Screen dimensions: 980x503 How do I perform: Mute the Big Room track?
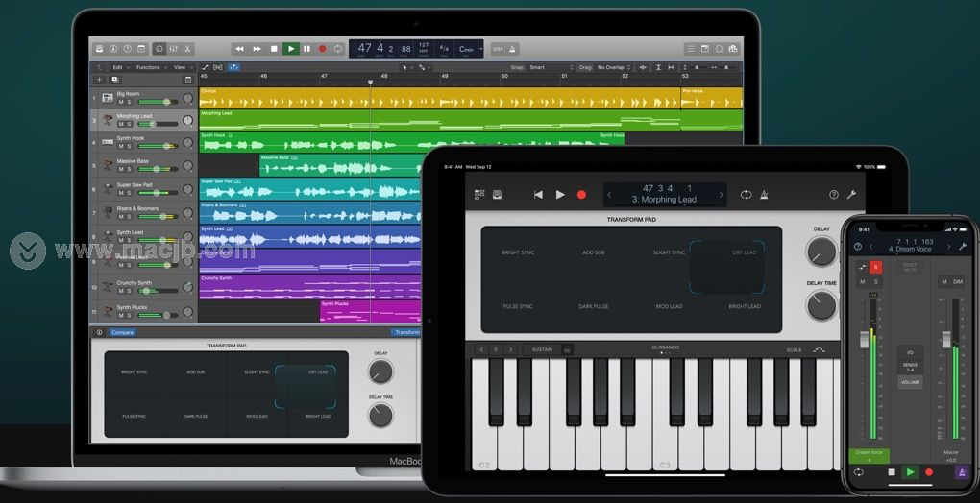tap(121, 102)
